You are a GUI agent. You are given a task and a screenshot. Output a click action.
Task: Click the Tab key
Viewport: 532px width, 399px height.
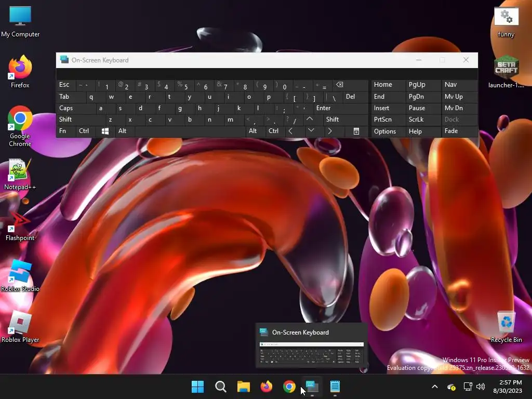click(71, 97)
